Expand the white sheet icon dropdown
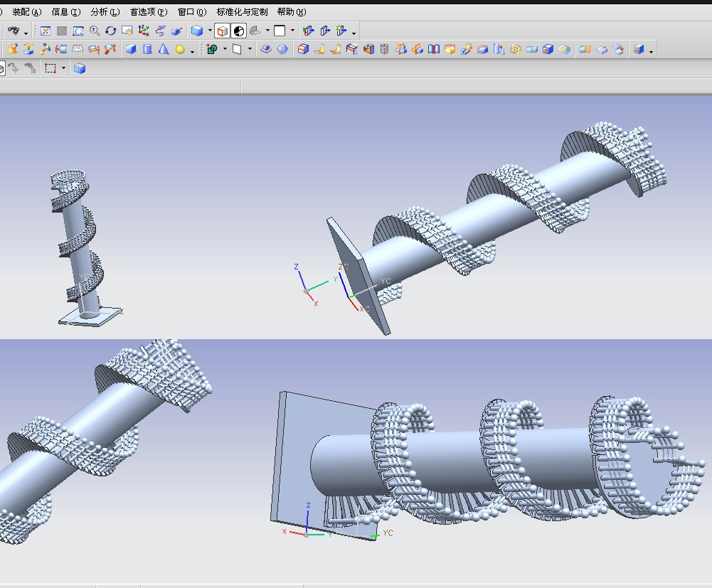 (x=249, y=49)
